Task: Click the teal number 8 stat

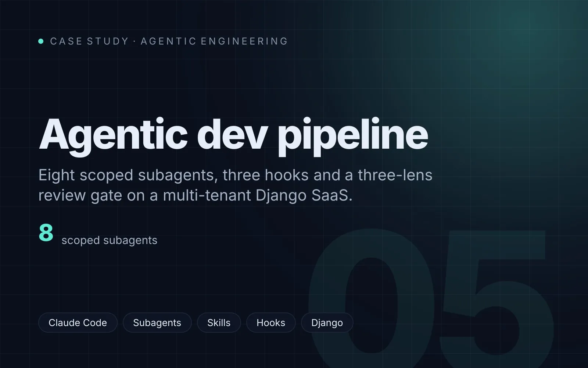Action: click(x=46, y=232)
